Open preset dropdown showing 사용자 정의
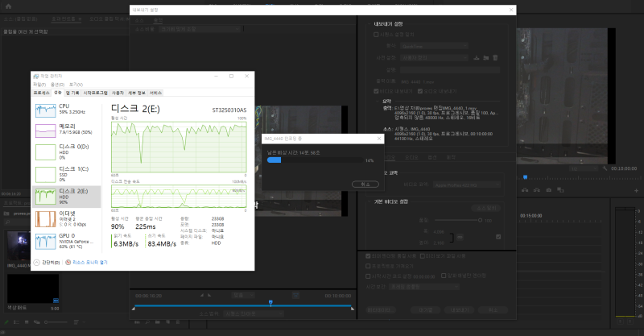 [x=434, y=57]
